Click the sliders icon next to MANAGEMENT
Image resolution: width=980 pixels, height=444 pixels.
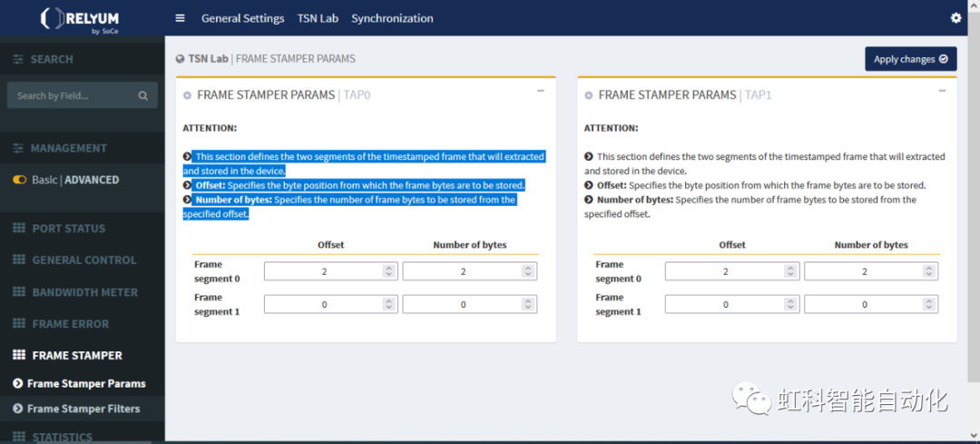pos(18,148)
